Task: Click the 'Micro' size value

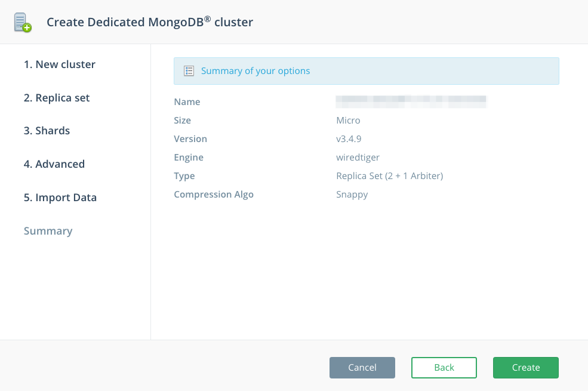Action: point(348,121)
